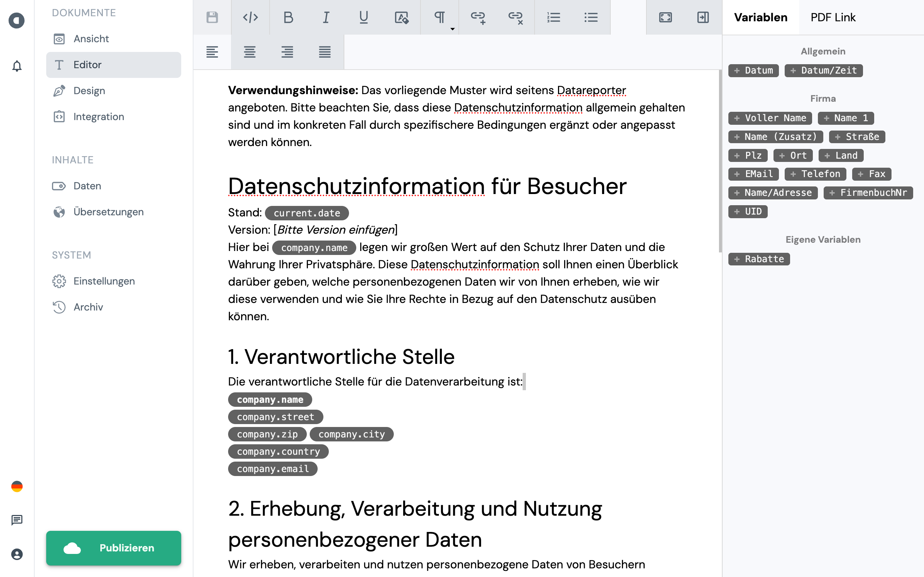Switch editor to fullscreen mode

665,17
